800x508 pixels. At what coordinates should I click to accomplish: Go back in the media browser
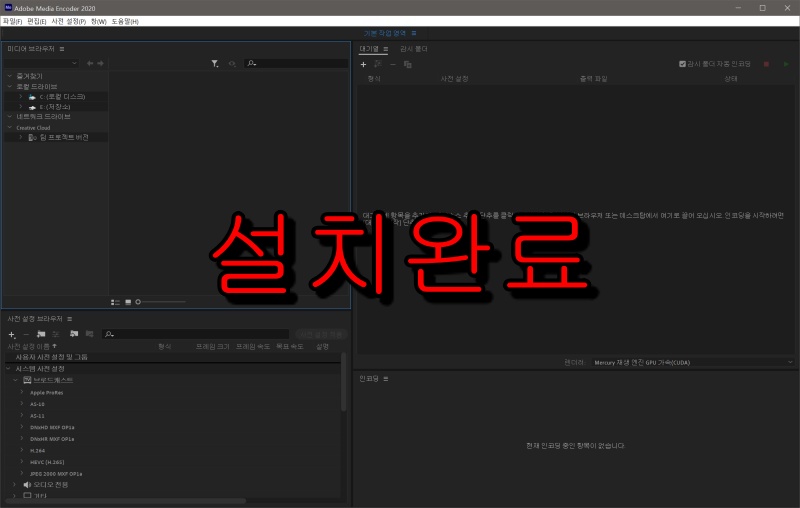90,63
